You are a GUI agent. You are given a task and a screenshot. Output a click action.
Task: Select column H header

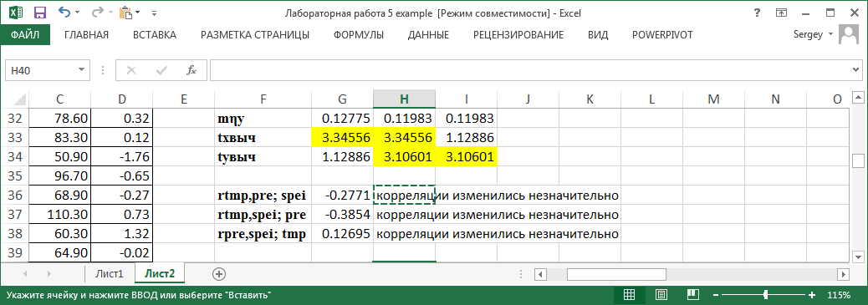[x=404, y=99]
